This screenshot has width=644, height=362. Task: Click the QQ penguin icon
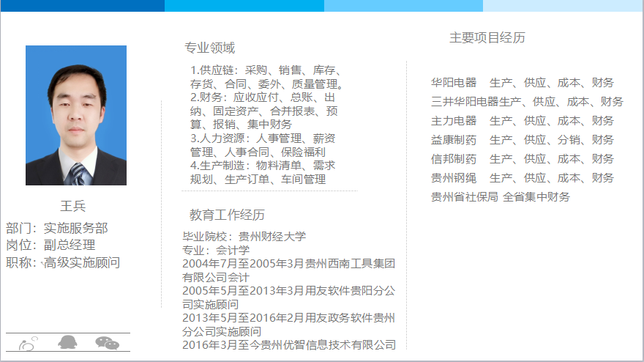(x=67, y=342)
